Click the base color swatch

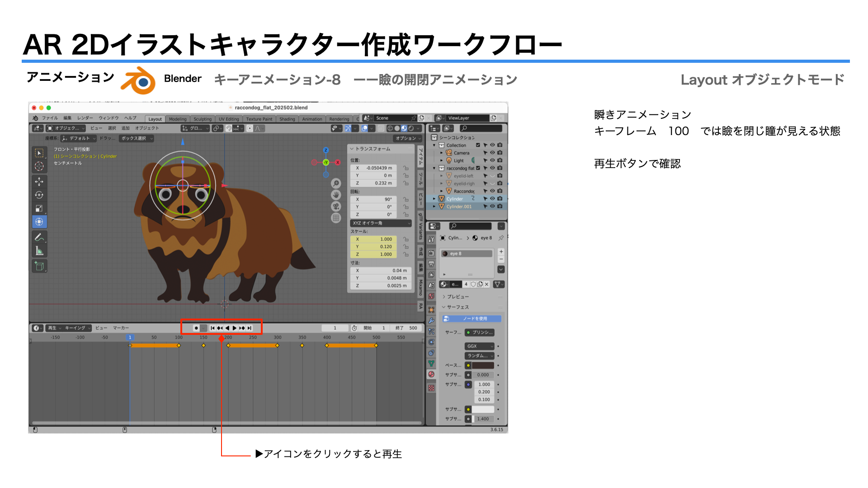483,366
